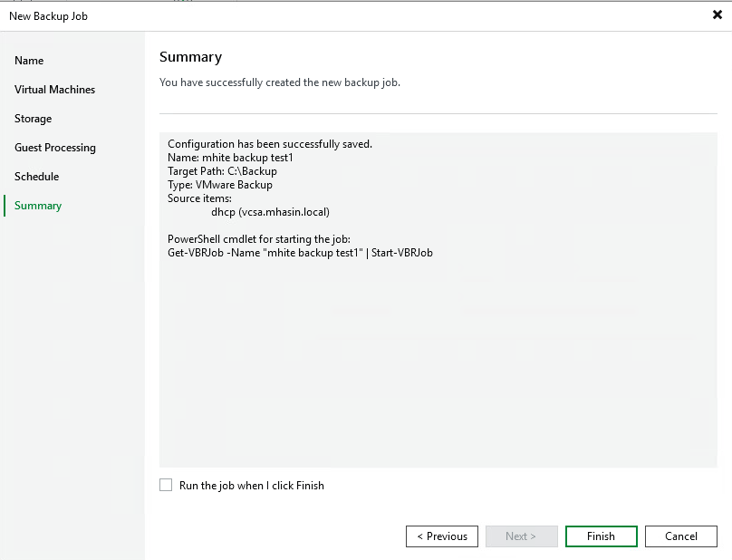This screenshot has width=732, height=560.
Task: View the Schedule step
Action: click(x=36, y=177)
